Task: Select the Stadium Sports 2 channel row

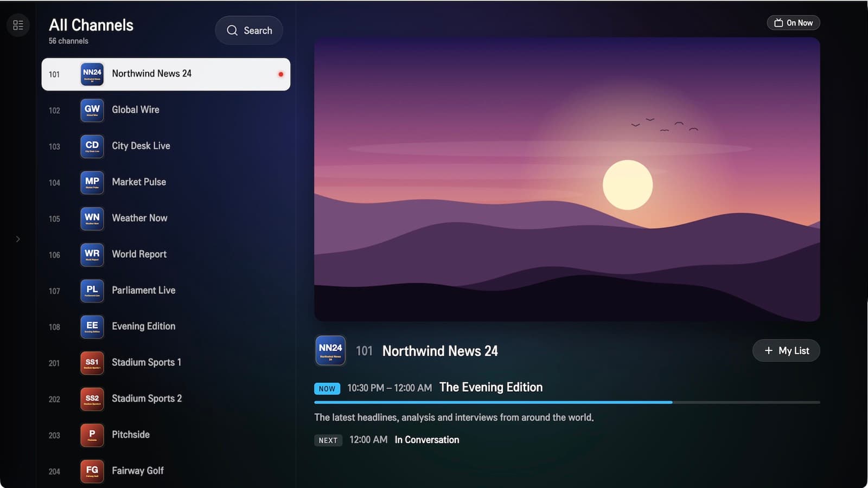Action: click(166, 399)
